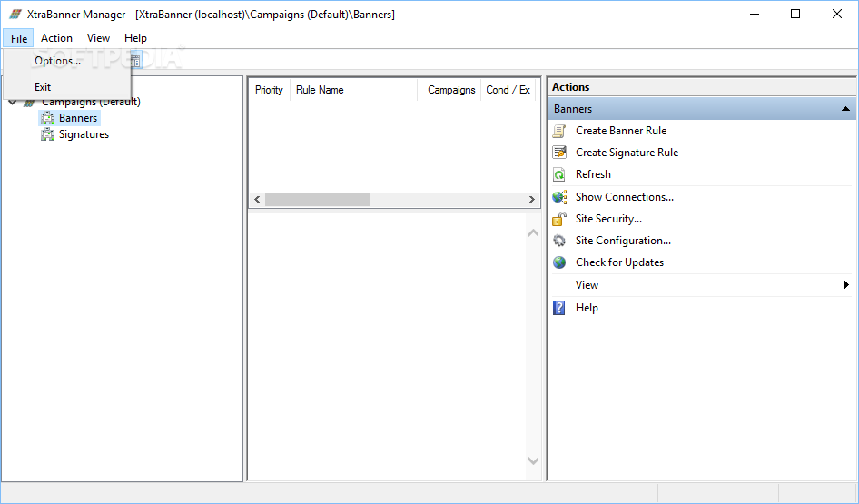Click the horizontal scrollbar thumb in rule list

318,200
